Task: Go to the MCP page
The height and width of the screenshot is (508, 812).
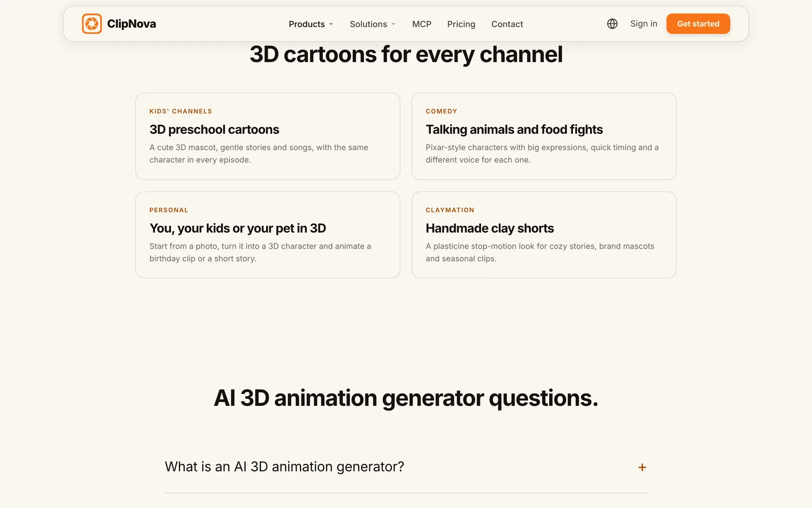Action: coord(422,24)
